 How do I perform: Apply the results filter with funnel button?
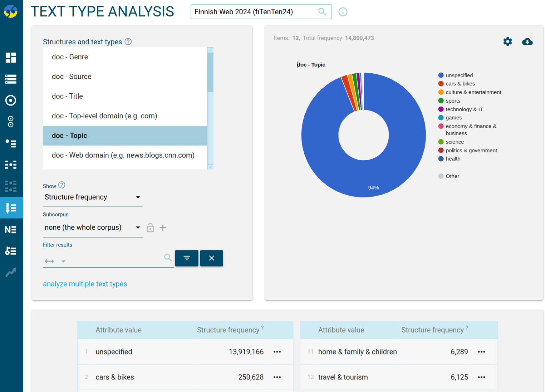pyautogui.click(x=187, y=258)
